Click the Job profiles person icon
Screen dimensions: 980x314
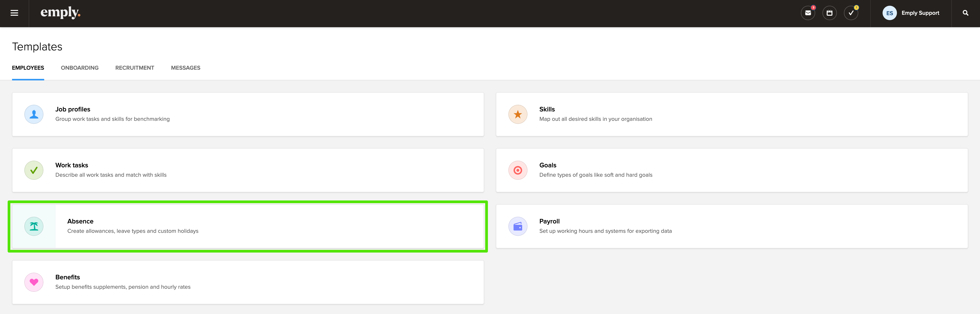(x=34, y=114)
